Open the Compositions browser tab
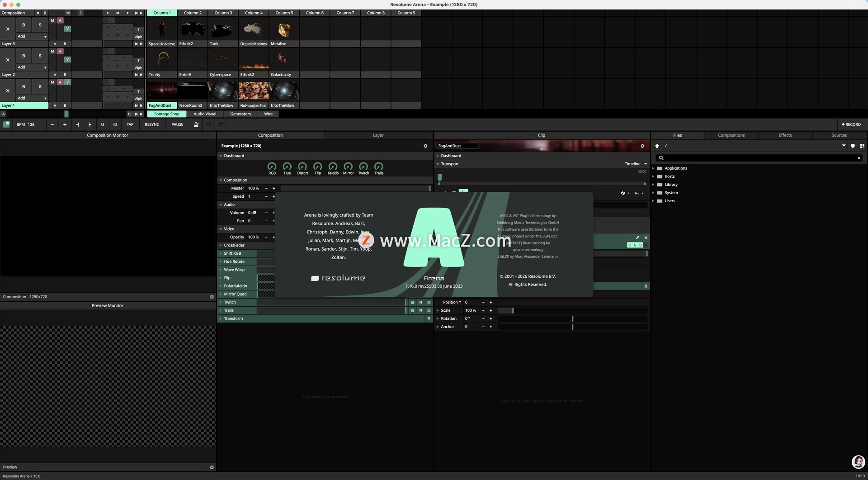The image size is (868, 480). (731, 135)
